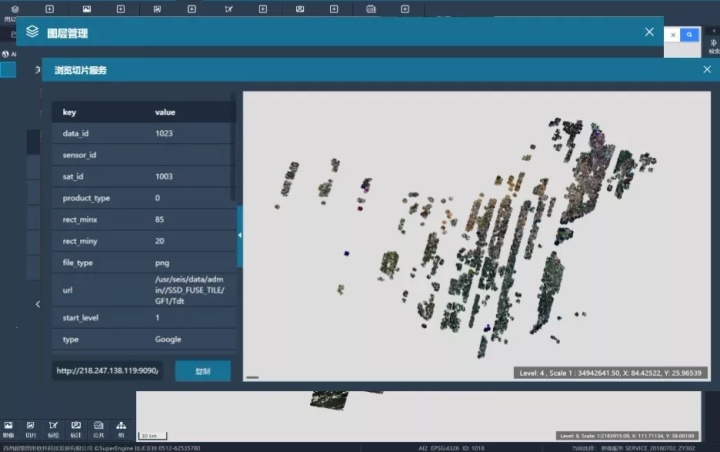Click the public service icon in top toolbar
The image size is (720, 452).
(x=371, y=9)
